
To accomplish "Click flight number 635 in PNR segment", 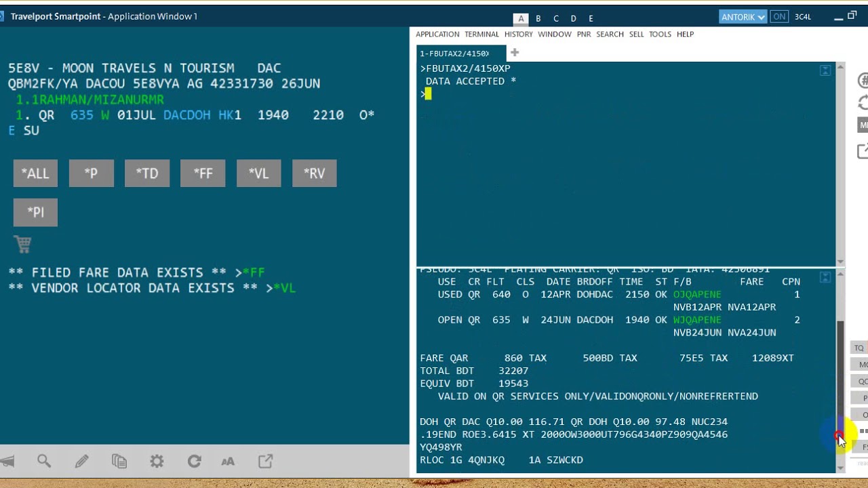I will [81, 115].
